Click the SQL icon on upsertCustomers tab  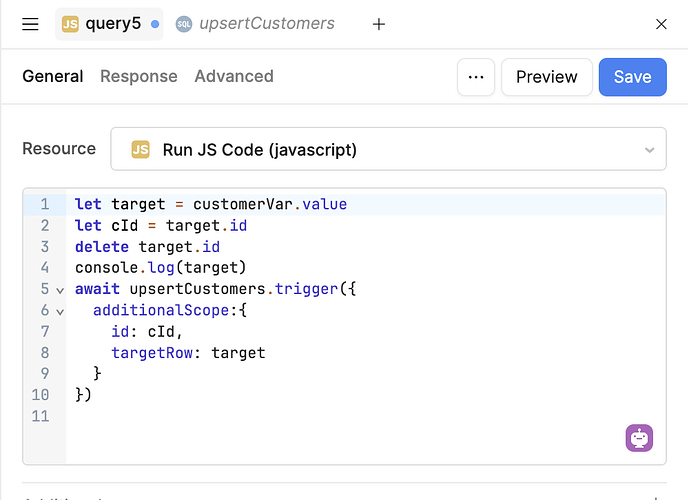click(x=184, y=24)
